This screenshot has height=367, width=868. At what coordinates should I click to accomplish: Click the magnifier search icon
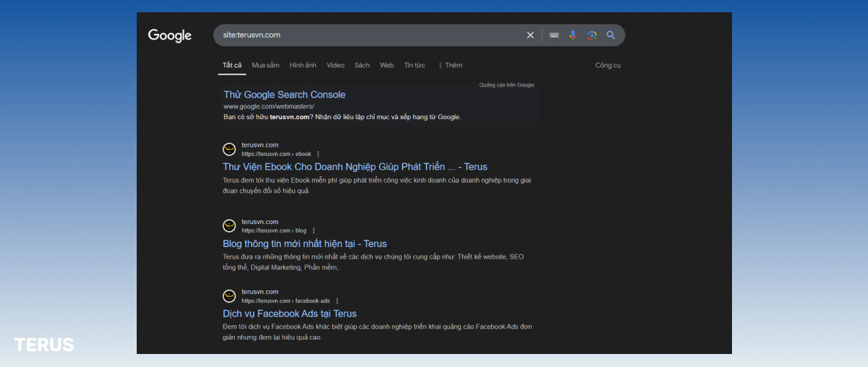[611, 35]
